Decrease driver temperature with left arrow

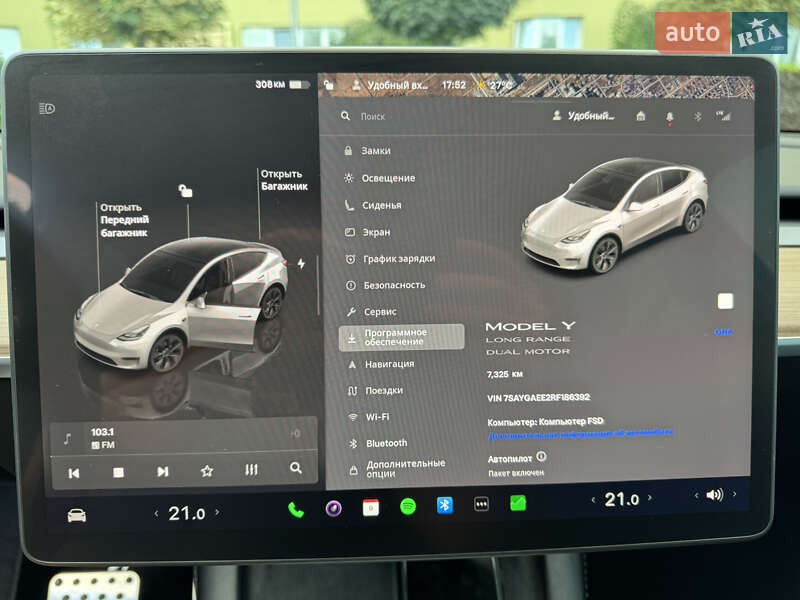[156, 514]
